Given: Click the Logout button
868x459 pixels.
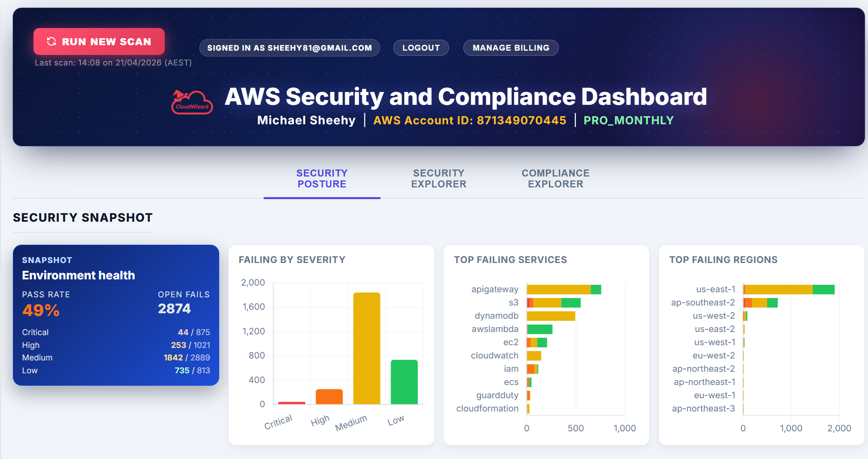Looking at the screenshot, I should pyautogui.click(x=421, y=48).
